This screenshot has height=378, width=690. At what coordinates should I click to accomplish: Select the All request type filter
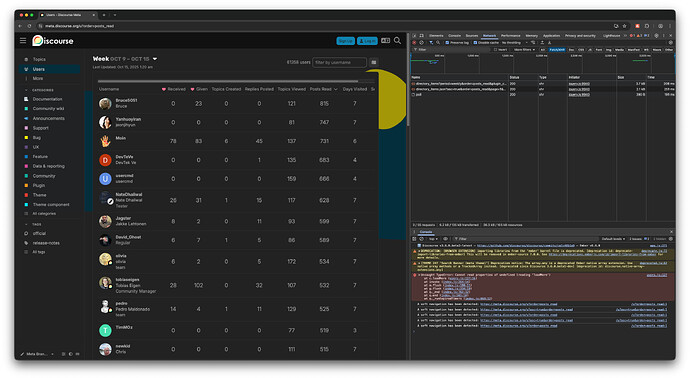point(543,50)
